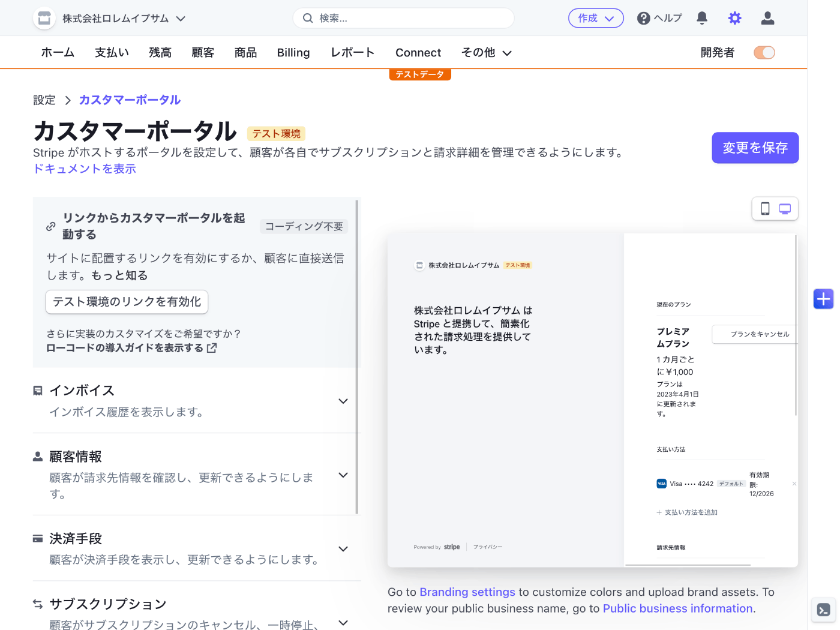Toggle developer test mode switch
840x630 pixels.
point(764,53)
